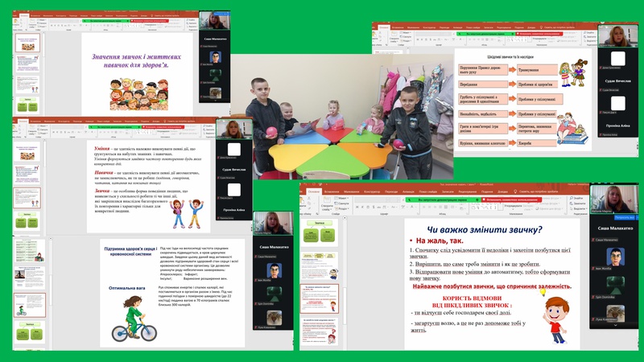Screen dimensions: 644x362
Task: Select blue avatar participant tile under Саша Малахатко
Action: click(614, 257)
